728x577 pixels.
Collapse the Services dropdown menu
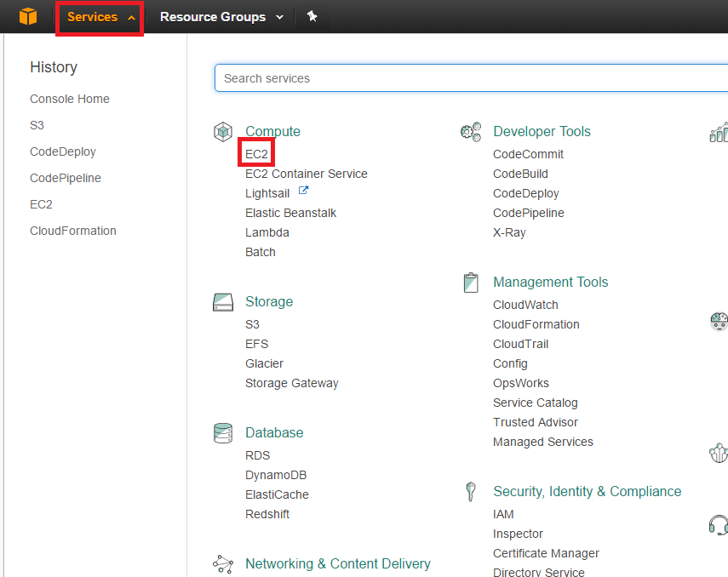100,17
